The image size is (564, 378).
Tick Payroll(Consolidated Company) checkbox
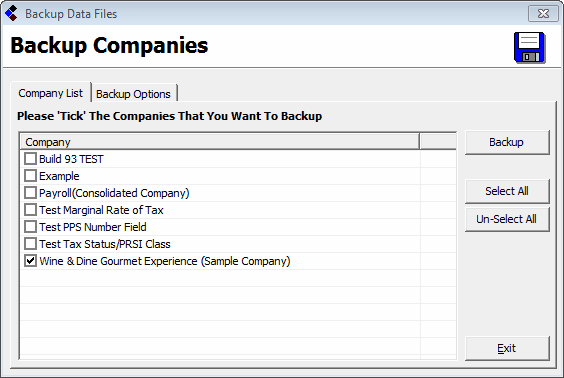pyautogui.click(x=30, y=193)
